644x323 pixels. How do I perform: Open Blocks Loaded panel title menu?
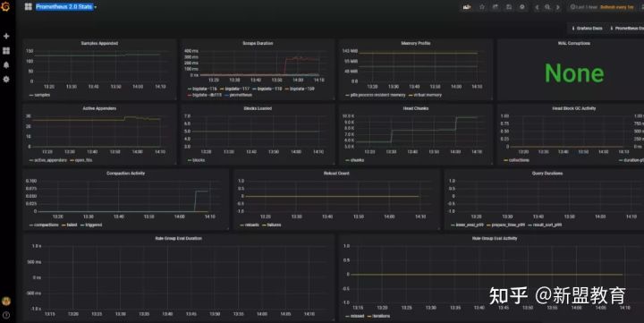pyautogui.click(x=258, y=108)
